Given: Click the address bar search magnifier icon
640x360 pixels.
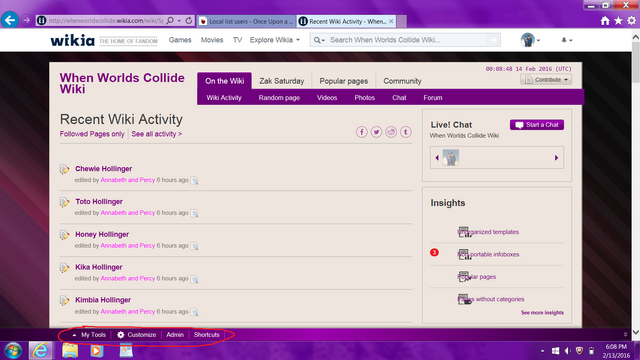Looking at the screenshot, I should click(170, 20).
